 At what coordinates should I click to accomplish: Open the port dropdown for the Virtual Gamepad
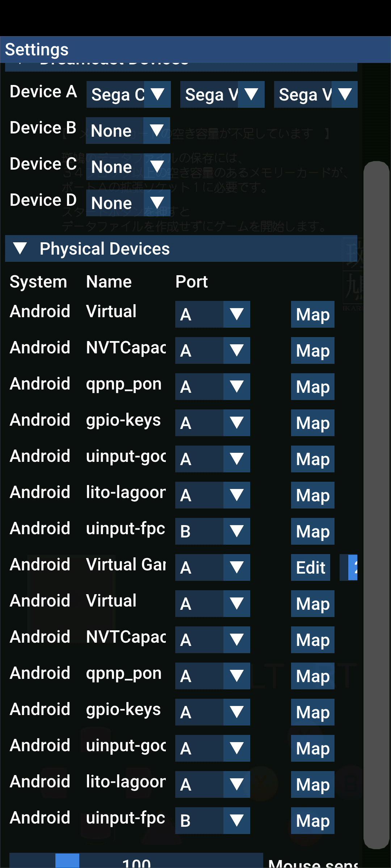213,567
